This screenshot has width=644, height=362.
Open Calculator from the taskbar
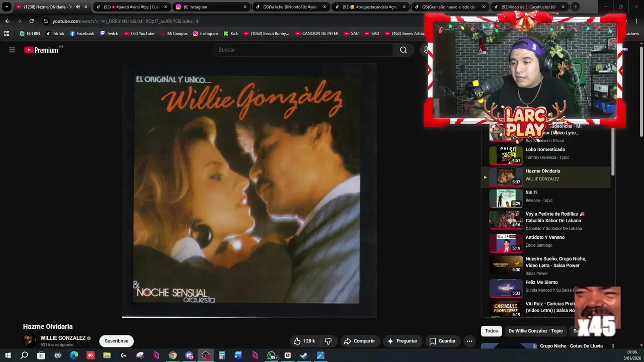(222, 355)
